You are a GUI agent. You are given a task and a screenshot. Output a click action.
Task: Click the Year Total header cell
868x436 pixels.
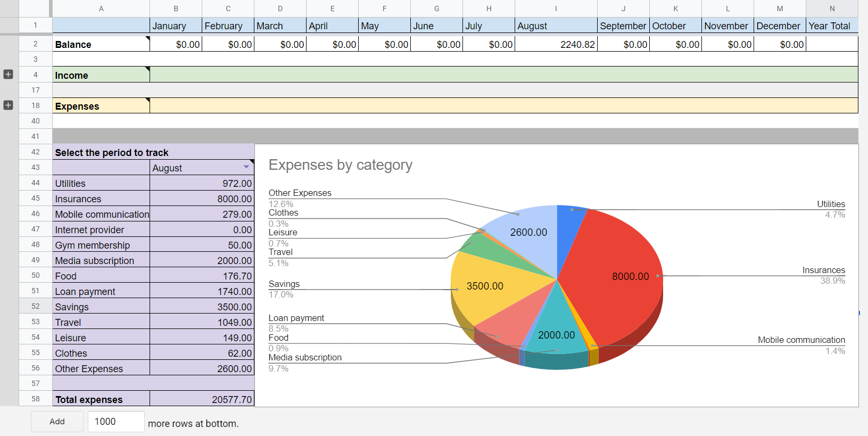(832, 26)
